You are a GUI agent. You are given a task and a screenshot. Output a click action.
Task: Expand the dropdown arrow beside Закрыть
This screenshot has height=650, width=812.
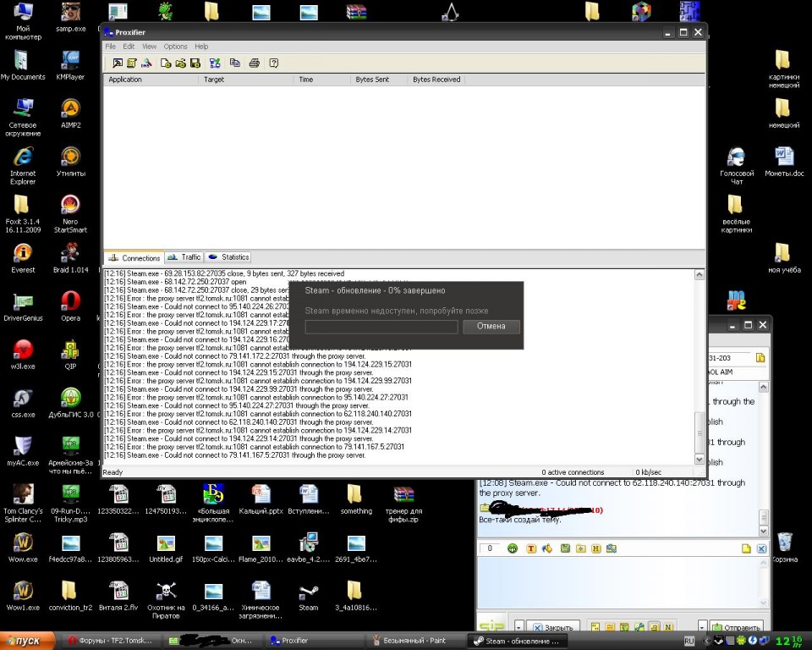tap(518, 626)
